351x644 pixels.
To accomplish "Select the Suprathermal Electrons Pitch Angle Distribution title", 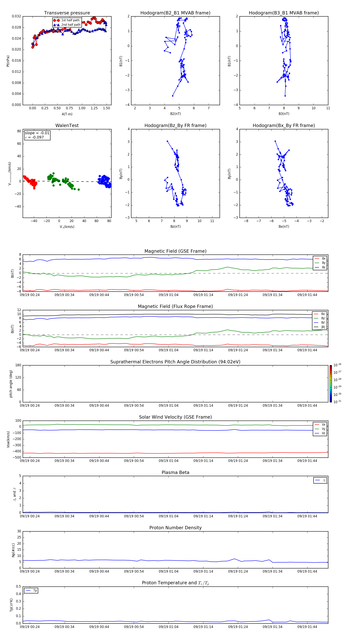I will click(x=175, y=362).
